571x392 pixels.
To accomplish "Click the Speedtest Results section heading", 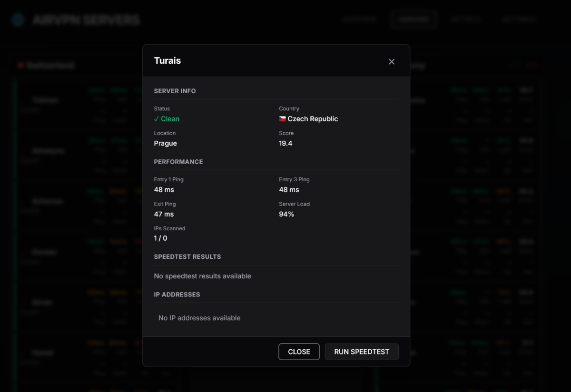I will tap(187, 256).
